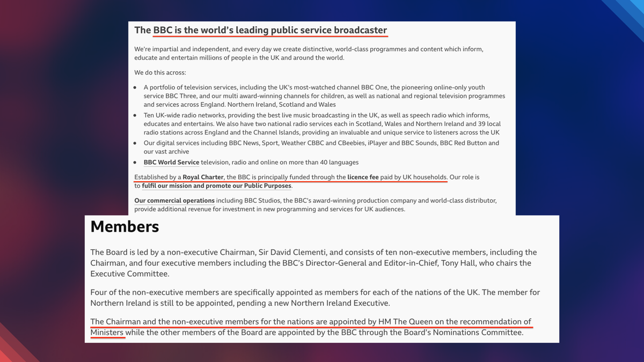Click the heading "The BBC is the world's leading public service broadcaster"
Image resolution: width=644 pixels, height=362 pixels.
(260, 30)
